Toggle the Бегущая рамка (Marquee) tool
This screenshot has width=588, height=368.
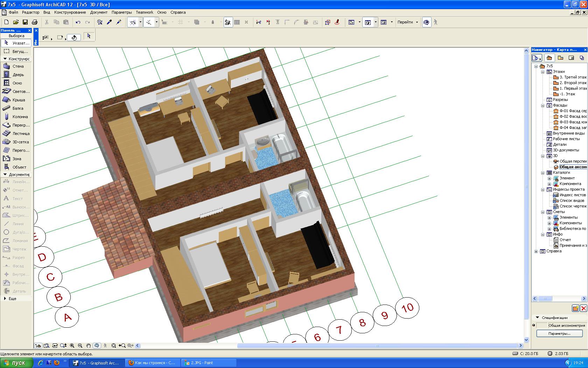pyautogui.click(x=16, y=52)
